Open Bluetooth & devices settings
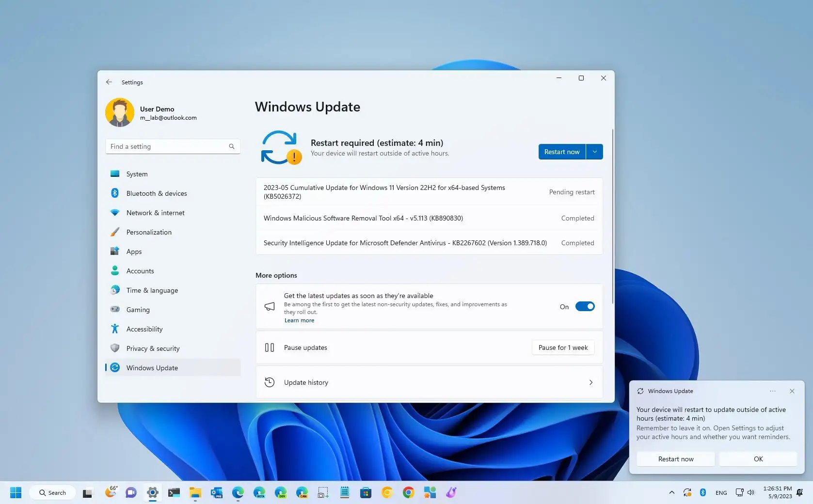This screenshot has width=813, height=504. coord(173,193)
